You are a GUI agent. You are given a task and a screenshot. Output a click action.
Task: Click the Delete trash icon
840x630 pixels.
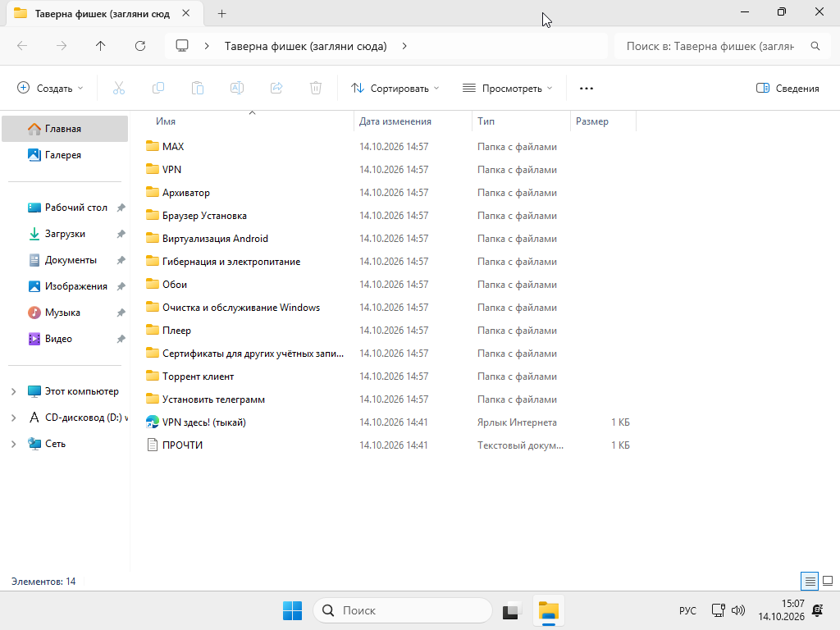316,89
